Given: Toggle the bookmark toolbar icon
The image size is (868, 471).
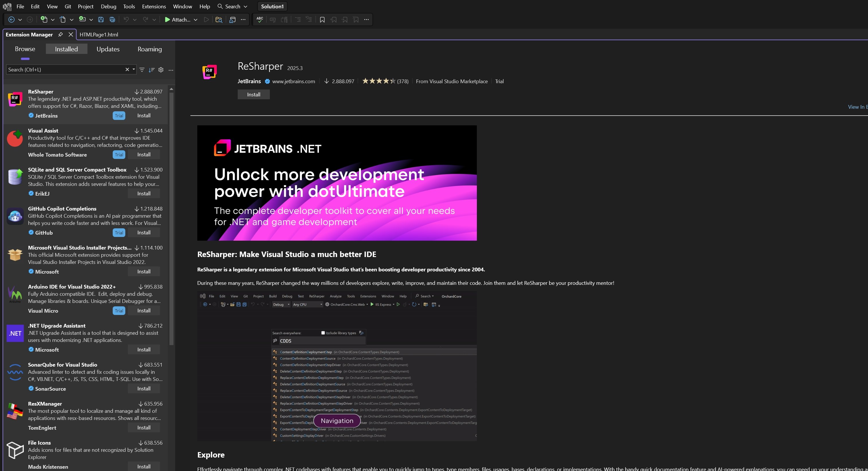Looking at the screenshot, I should pyautogui.click(x=322, y=20).
